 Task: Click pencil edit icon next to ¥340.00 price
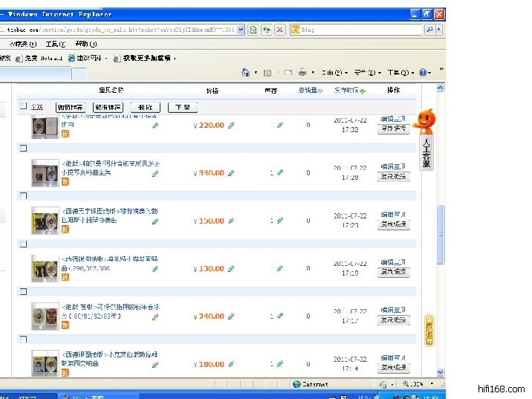[231, 173]
